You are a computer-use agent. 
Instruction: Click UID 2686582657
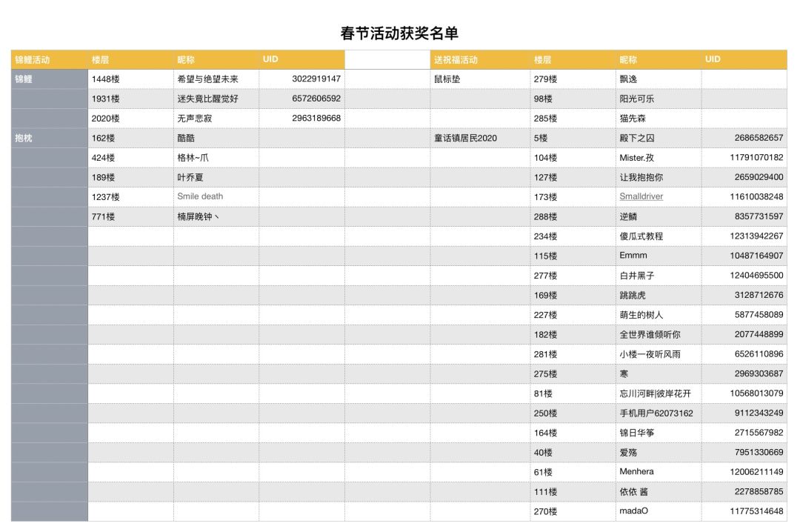pyautogui.click(x=759, y=138)
